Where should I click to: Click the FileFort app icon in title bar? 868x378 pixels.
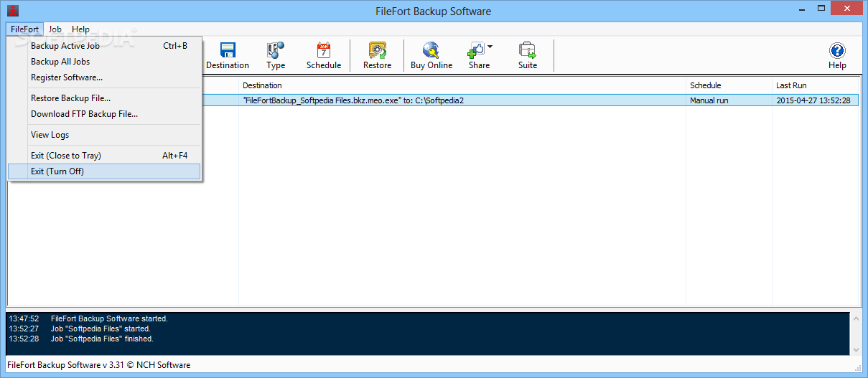coord(13,11)
